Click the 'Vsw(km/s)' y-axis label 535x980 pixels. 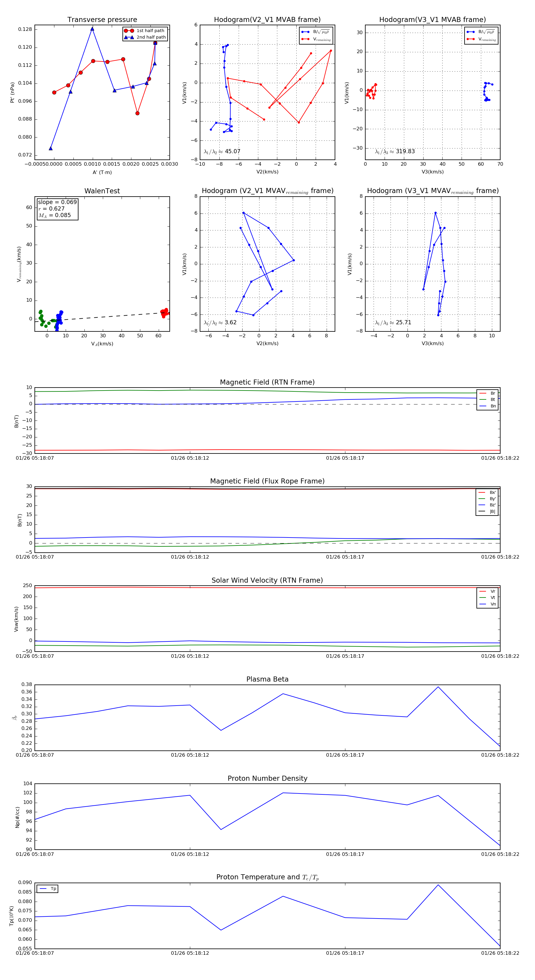click(16, 619)
